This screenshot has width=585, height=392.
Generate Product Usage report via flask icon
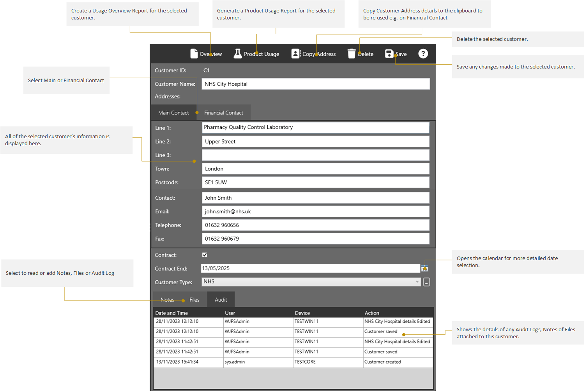click(238, 54)
